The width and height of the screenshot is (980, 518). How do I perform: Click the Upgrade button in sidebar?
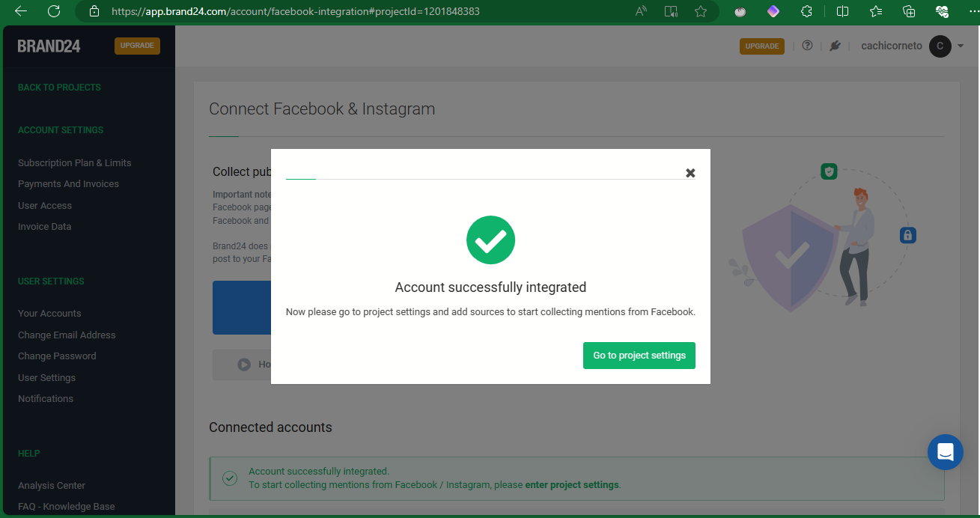tap(137, 46)
